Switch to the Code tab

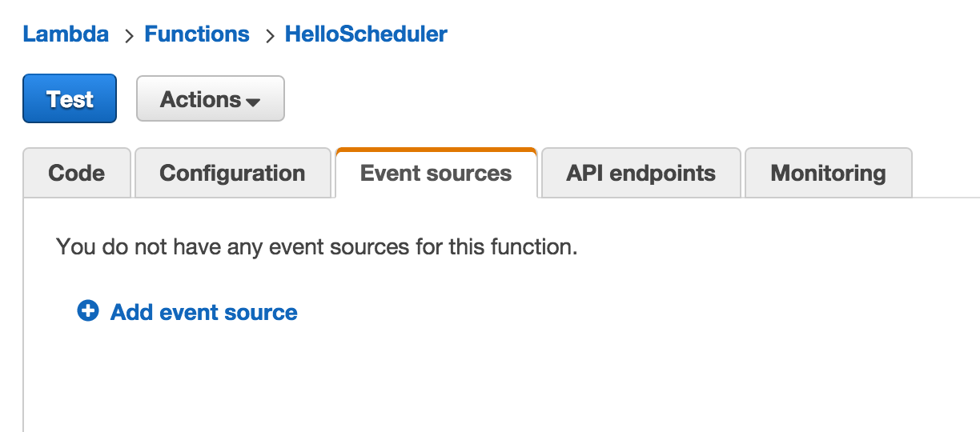(x=77, y=173)
